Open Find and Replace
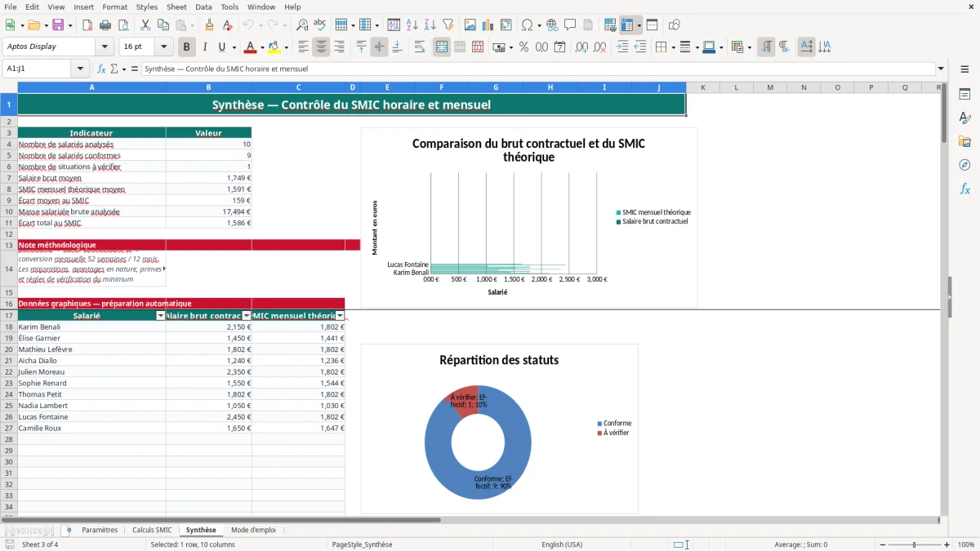 pyautogui.click(x=302, y=25)
